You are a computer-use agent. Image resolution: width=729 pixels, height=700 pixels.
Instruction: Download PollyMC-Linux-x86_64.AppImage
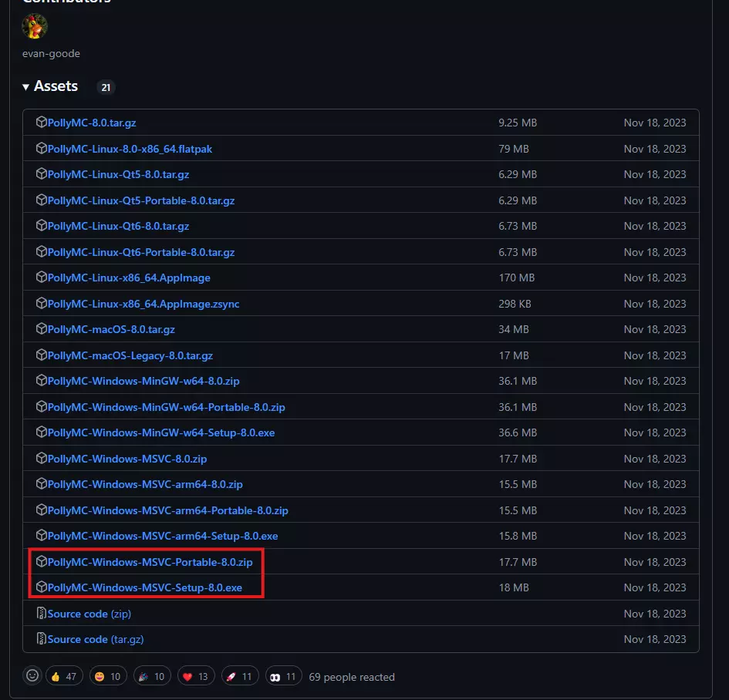[x=129, y=278]
